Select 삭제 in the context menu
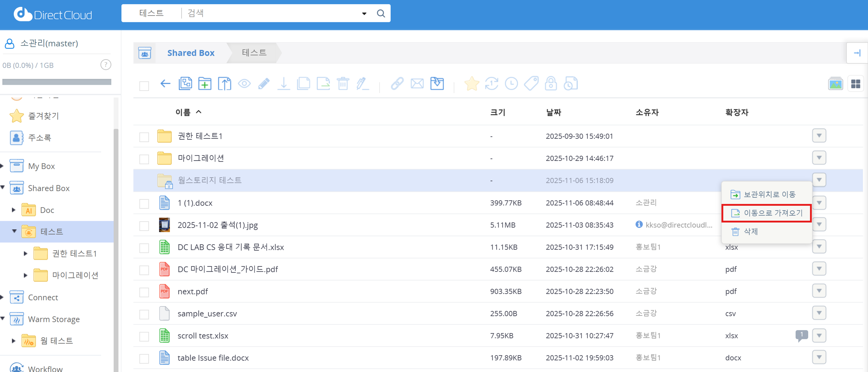Viewport: 868px width, 372px height. coord(750,232)
